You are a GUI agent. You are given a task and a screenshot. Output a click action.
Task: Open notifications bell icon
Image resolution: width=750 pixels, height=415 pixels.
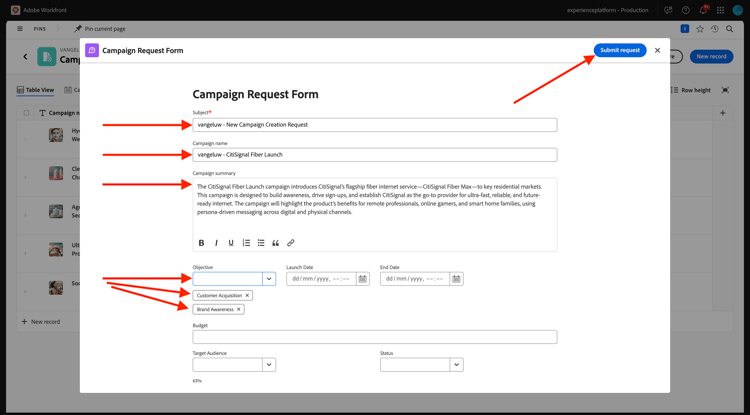point(703,10)
